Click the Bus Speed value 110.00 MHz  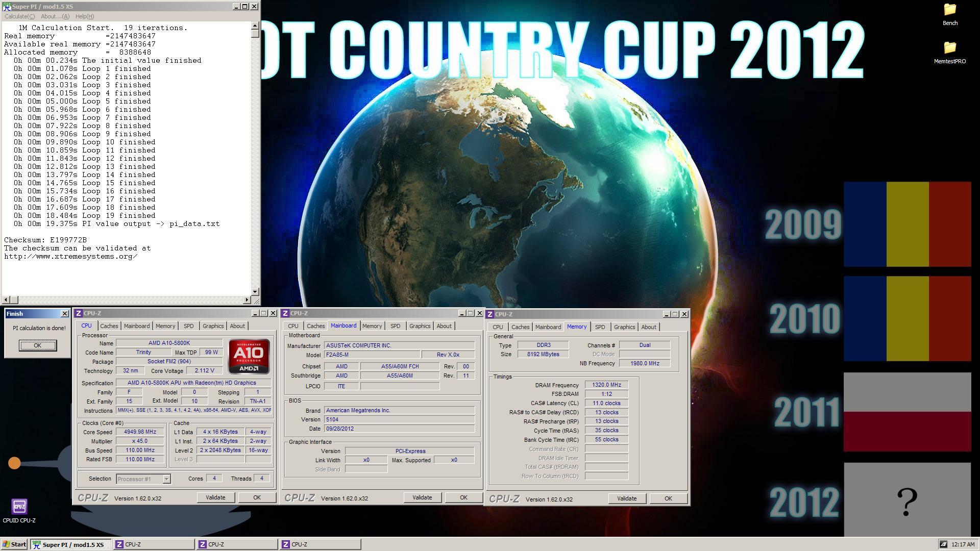tap(140, 450)
